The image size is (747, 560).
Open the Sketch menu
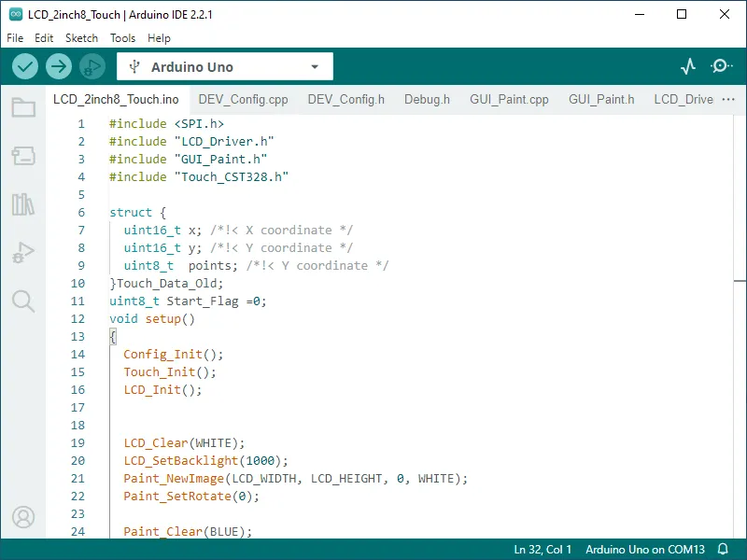coord(81,38)
